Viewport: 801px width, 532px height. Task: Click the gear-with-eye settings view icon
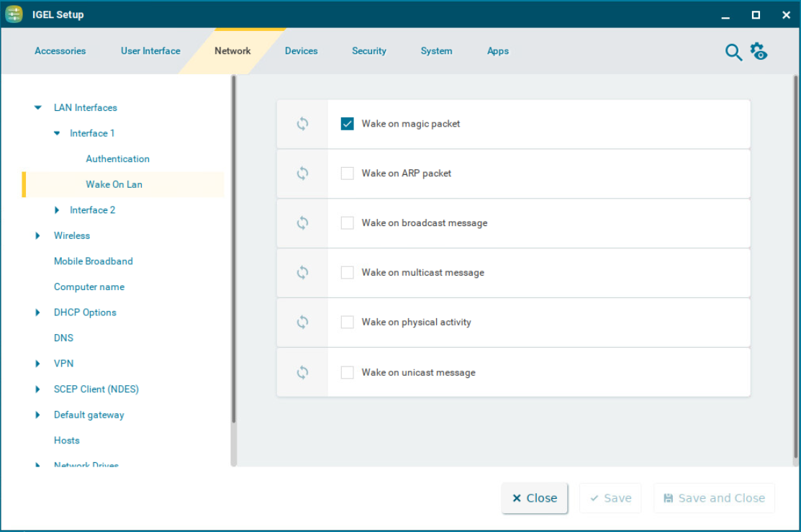point(759,51)
